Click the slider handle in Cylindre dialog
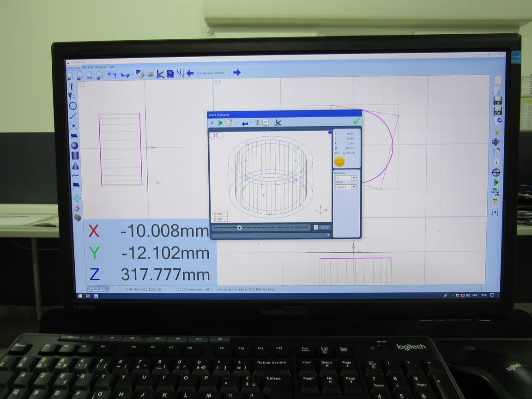 239,227
